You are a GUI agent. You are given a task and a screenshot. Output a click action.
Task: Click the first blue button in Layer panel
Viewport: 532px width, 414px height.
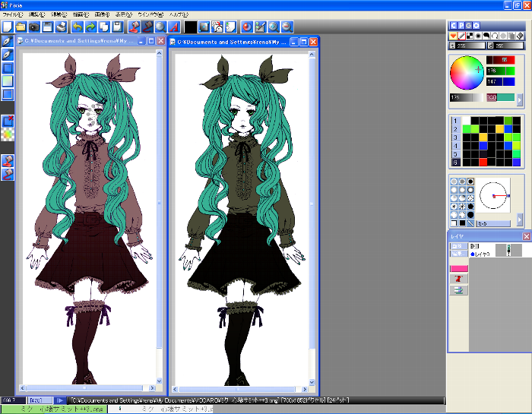click(458, 246)
